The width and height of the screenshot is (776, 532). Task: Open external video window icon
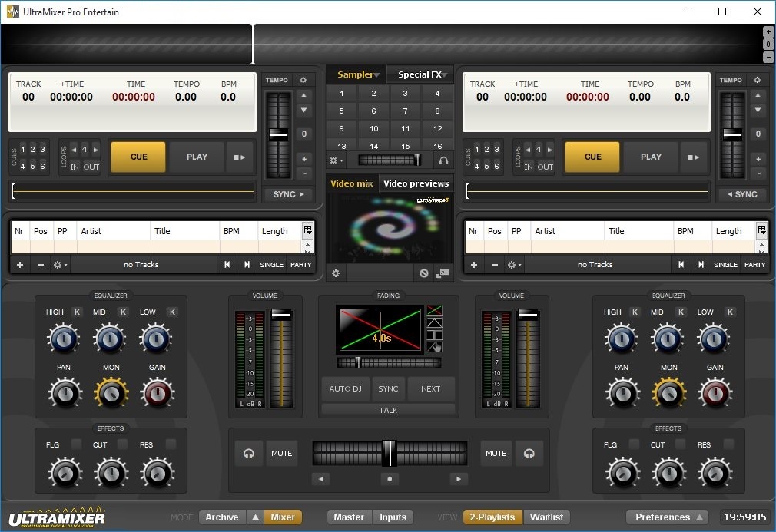[x=443, y=273]
